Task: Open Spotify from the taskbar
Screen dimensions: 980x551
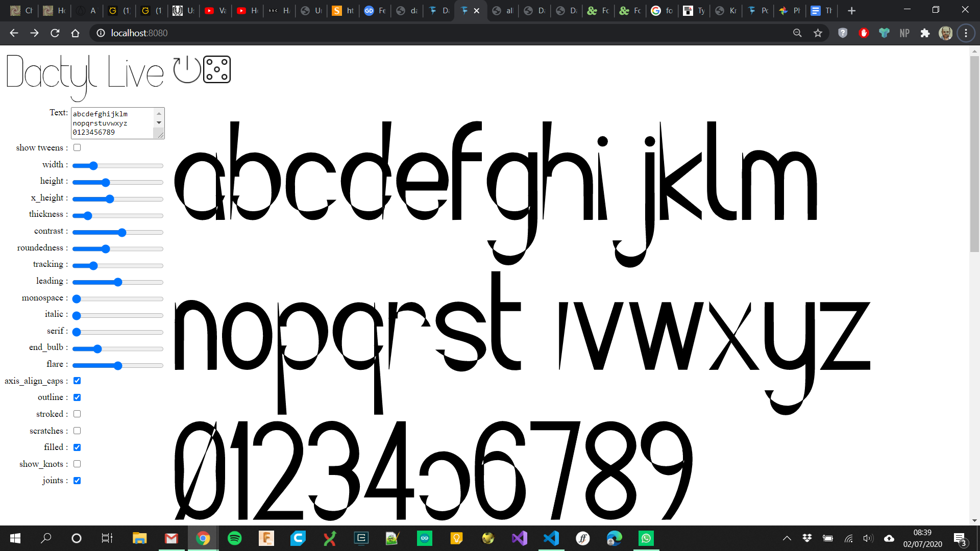Action: coord(234,538)
